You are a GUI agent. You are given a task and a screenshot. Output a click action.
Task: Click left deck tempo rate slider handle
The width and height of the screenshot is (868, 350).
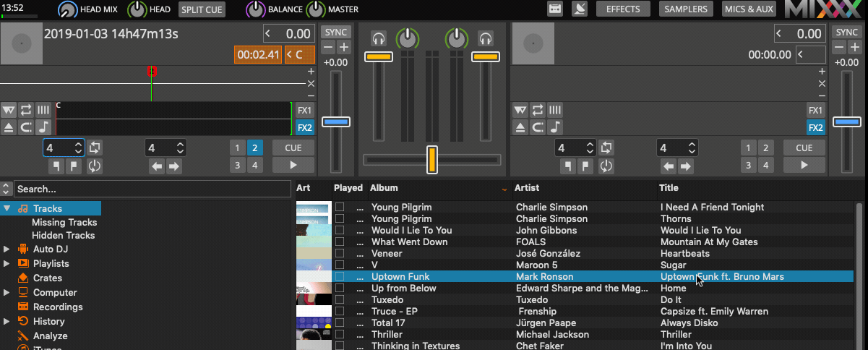pyautogui.click(x=335, y=122)
